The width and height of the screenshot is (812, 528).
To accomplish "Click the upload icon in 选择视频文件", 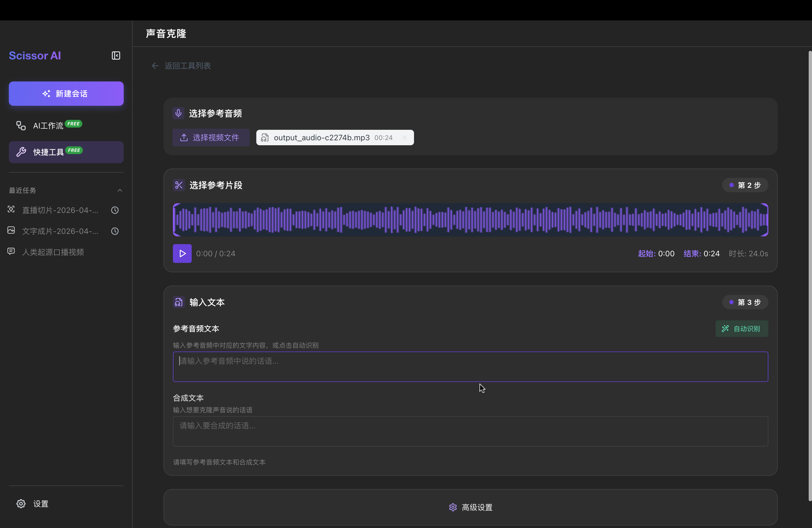I will pos(184,138).
